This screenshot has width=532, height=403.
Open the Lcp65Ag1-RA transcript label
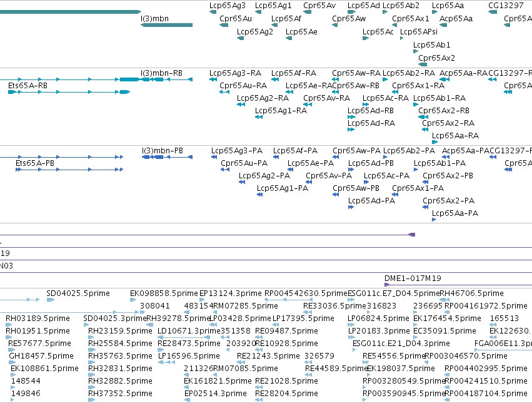coord(281,111)
